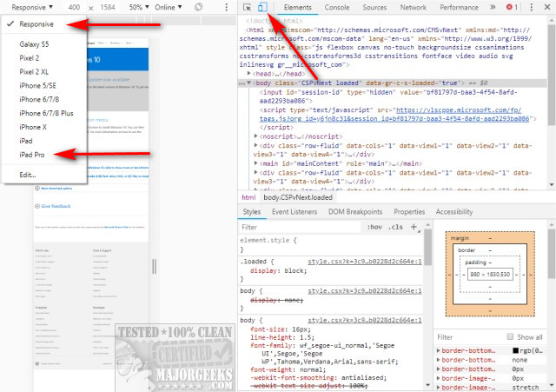Open the Styles pane tab
The height and width of the screenshot is (392, 556).
252,212
